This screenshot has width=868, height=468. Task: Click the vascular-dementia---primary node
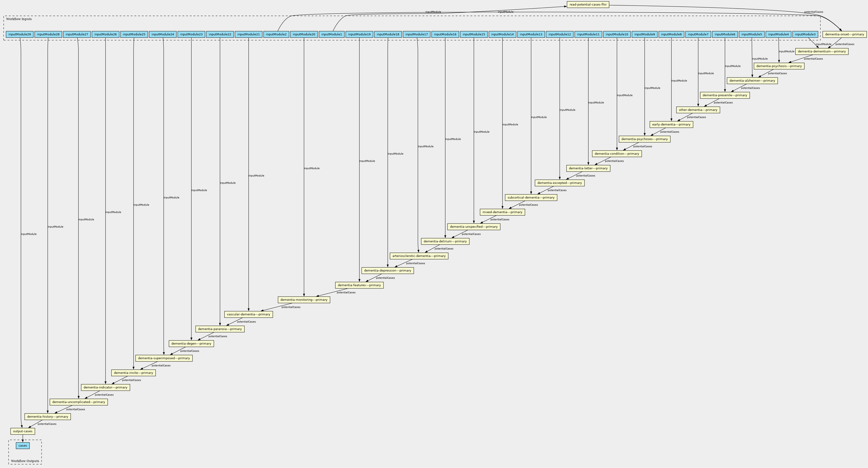tap(248, 314)
